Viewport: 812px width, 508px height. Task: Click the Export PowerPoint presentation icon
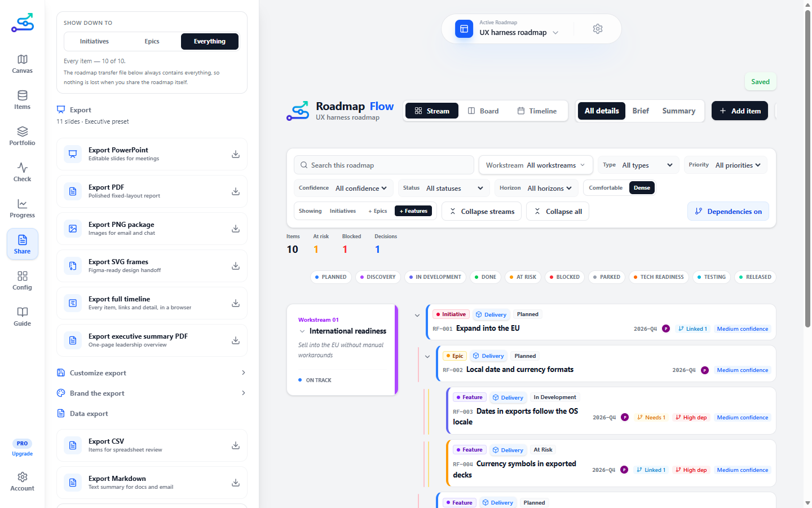click(73, 154)
